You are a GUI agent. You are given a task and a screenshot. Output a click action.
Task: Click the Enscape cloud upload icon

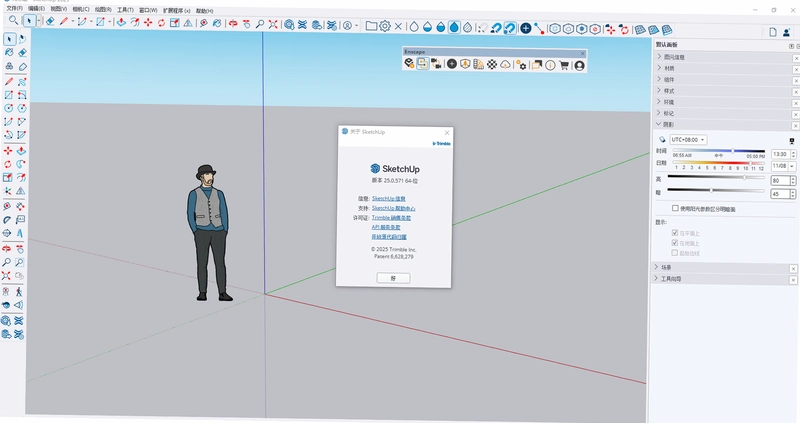(505, 65)
